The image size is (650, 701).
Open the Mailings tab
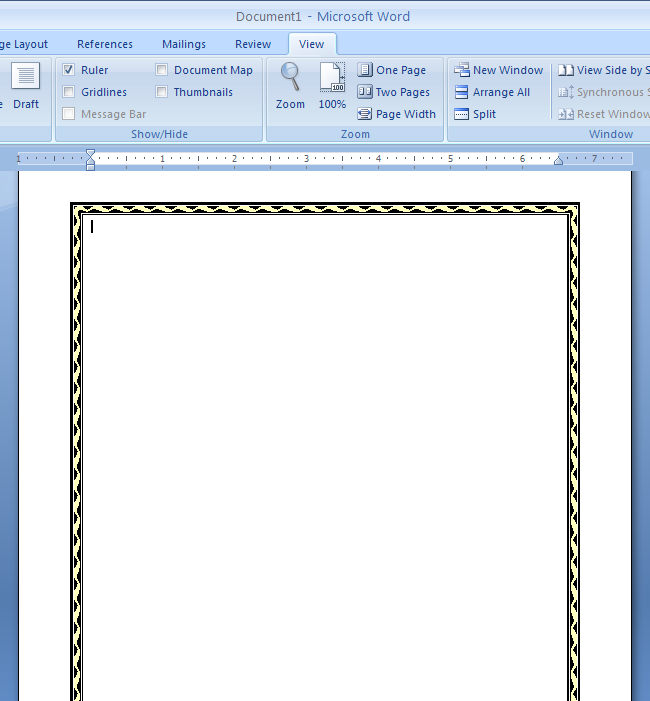[184, 44]
